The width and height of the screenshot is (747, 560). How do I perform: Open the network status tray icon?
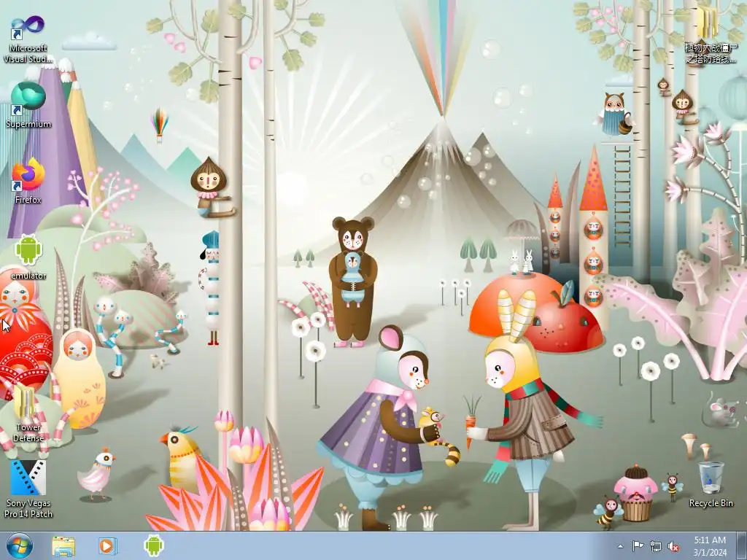pos(656,547)
